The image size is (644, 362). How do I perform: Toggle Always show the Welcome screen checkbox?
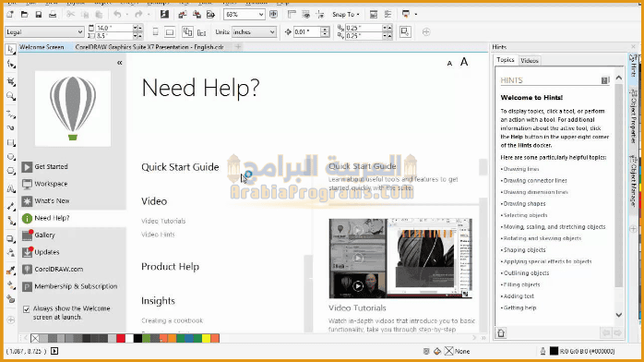26,309
